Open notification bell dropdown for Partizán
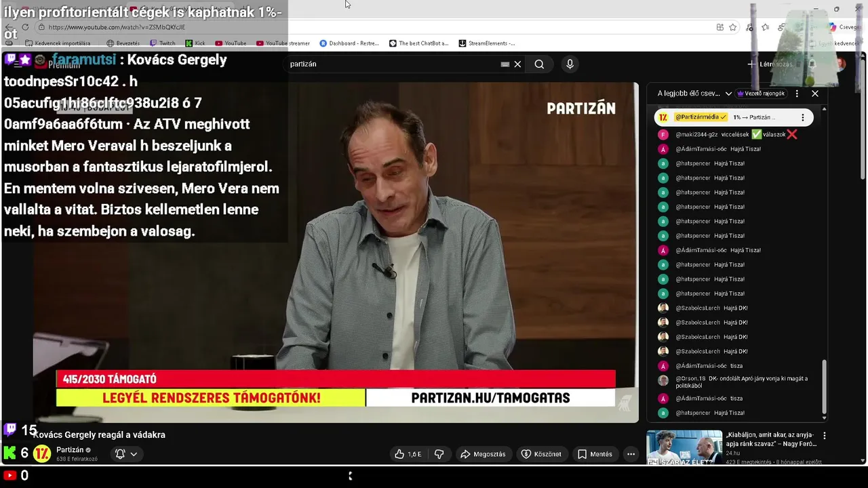 (x=126, y=454)
